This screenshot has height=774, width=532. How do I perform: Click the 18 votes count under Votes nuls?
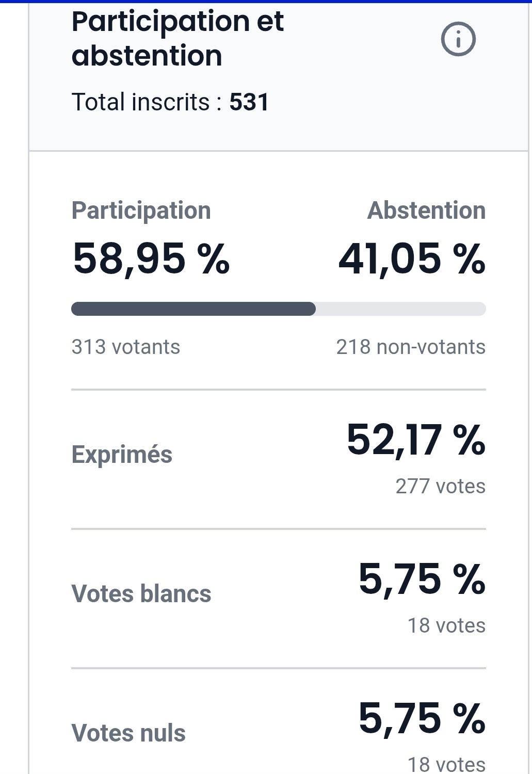coord(446,764)
